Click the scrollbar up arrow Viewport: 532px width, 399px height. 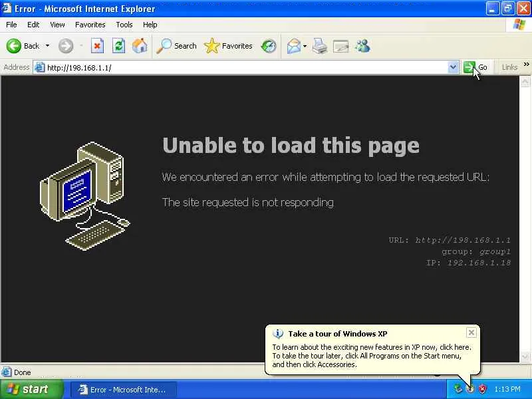525,82
